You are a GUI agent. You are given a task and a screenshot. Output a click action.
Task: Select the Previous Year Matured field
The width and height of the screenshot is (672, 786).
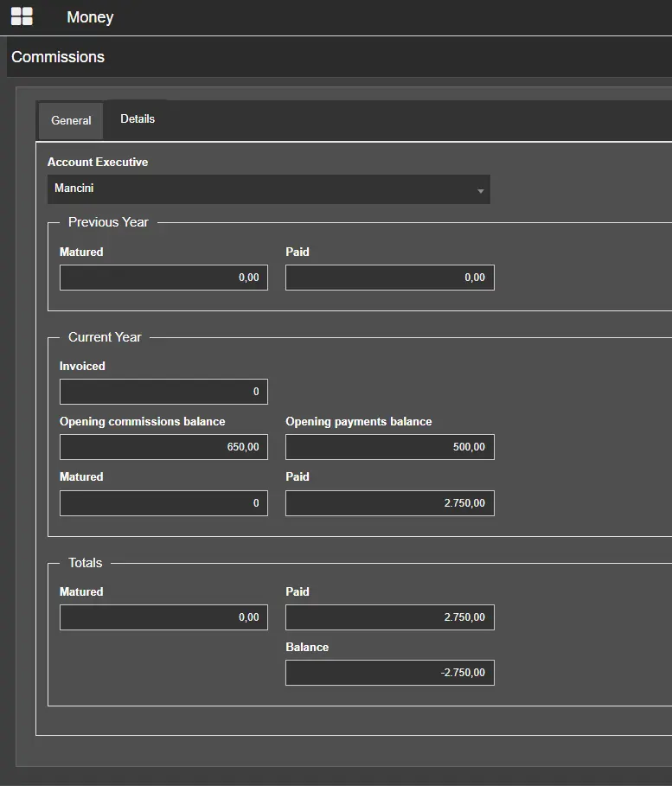[x=163, y=278]
